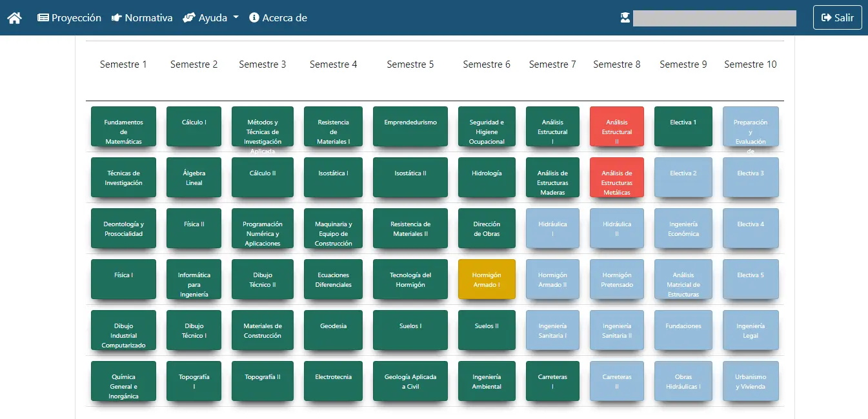Screen dimensions: 868x419
Task: Select the Análisis Matricial de Estructuras card
Action: tap(683, 279)
